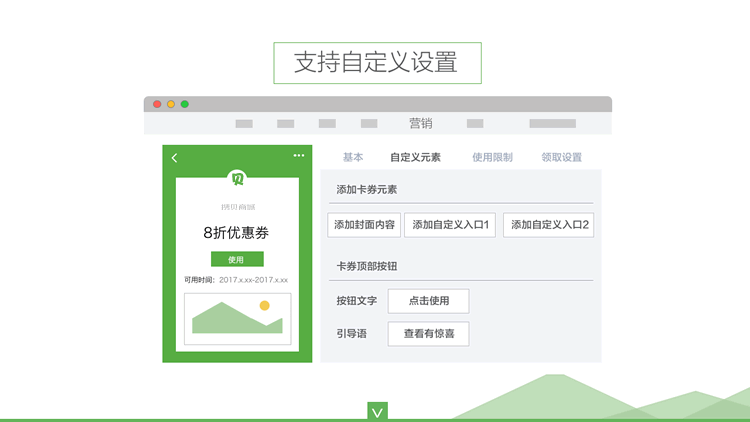
Task: Open the three-dot menu on coupon preview
Action: pos(299,155)
